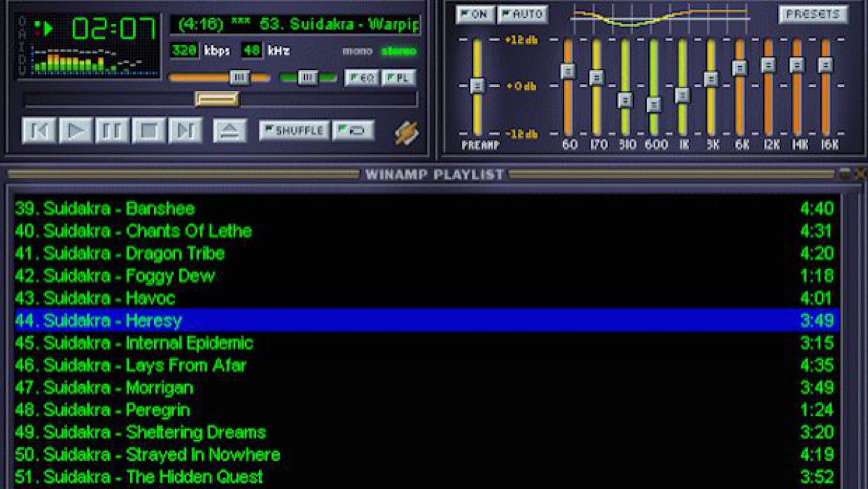868x489 pixels.
Task: Toggle Repeat mode button
Action: click(354, 131)
